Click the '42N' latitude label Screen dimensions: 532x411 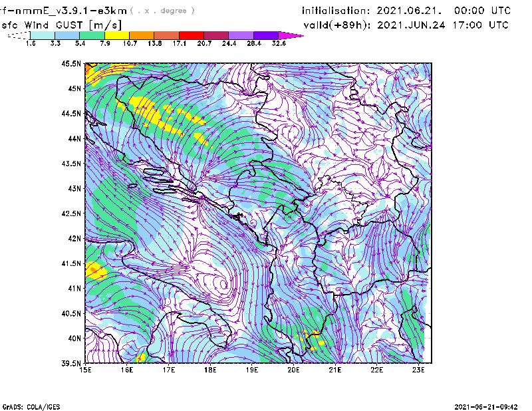click(x=74, y=239)
